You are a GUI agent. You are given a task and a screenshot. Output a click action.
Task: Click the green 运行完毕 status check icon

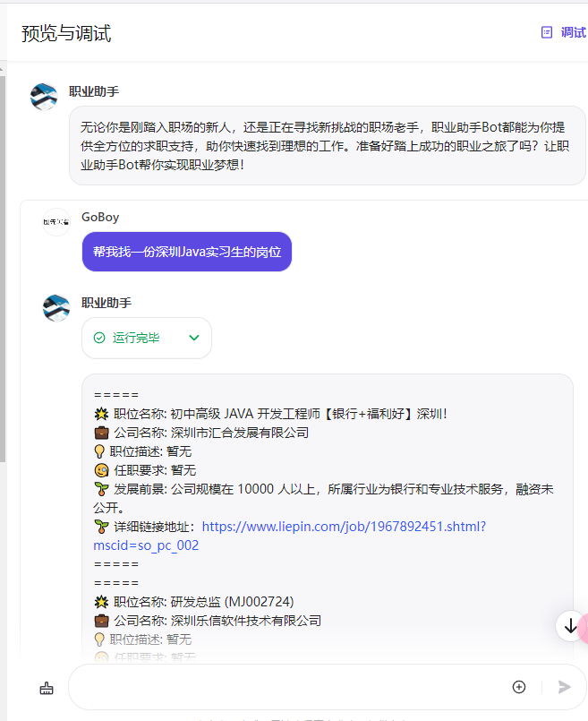(99, 338)
